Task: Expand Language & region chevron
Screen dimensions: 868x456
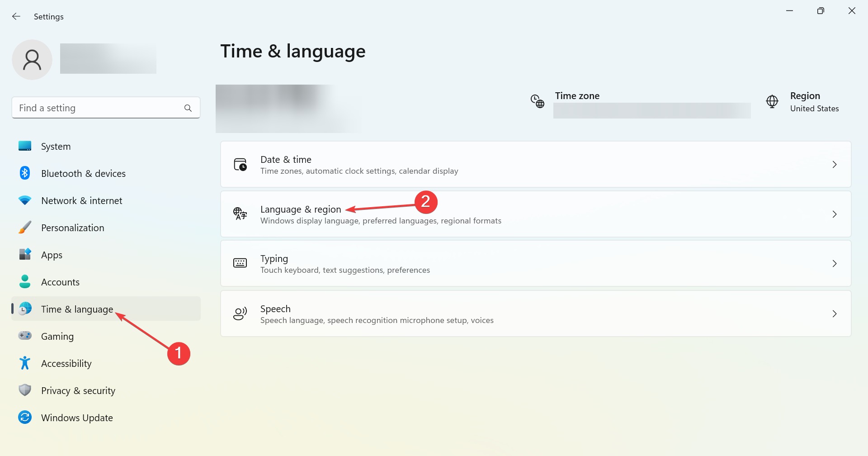Action: 835,214
